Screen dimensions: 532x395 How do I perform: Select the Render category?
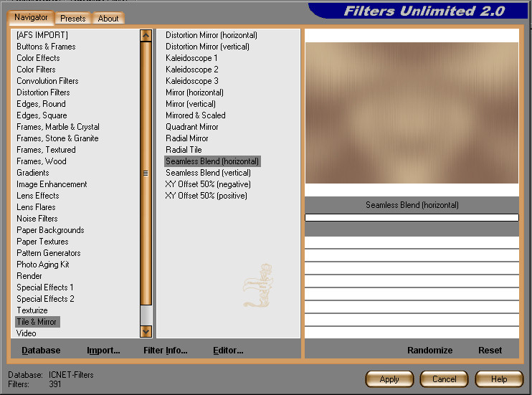[x=29, y=276]
